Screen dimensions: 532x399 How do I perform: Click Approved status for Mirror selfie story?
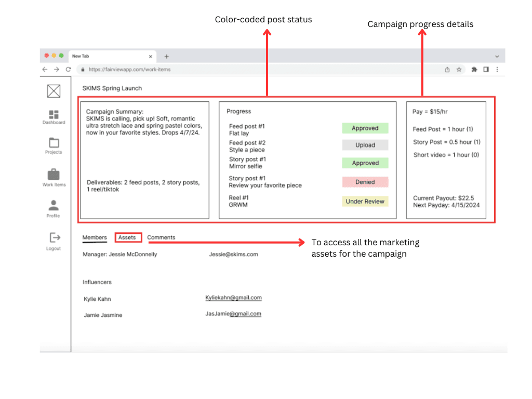pos(365,163)
